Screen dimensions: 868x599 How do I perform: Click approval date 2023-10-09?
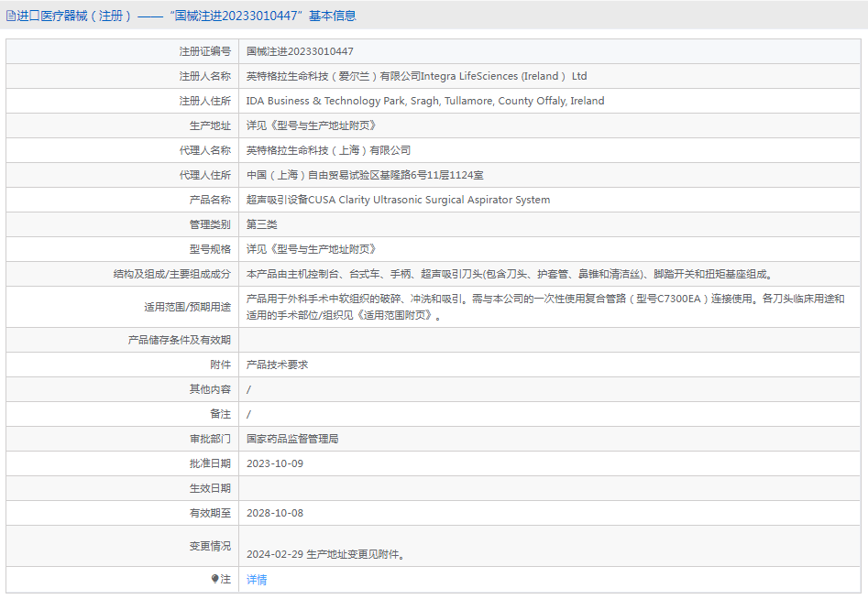click(x=275, y=463)
